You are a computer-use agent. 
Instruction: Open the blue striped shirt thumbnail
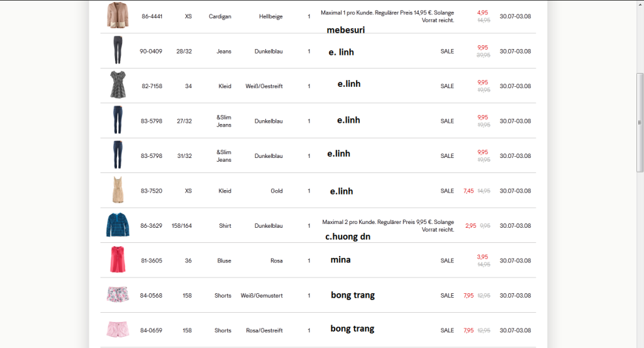tap(118, 225)
